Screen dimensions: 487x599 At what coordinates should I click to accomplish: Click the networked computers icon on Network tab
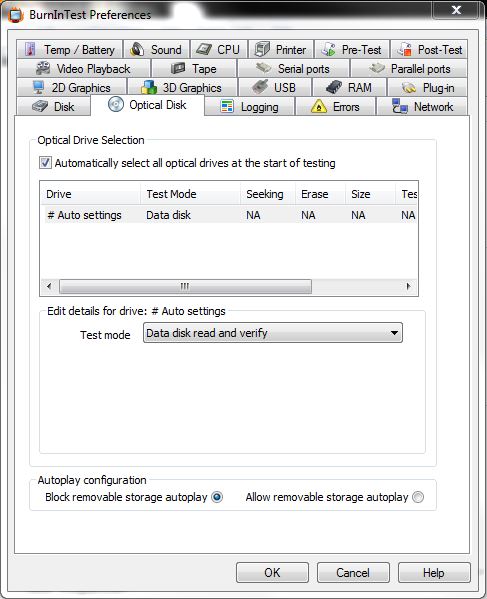(400, 107)
